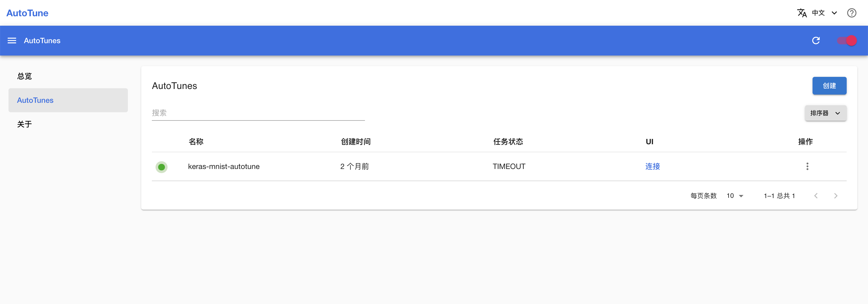Click the 1–1 总共 1 pagination text
868x304 pixels.
779,196
